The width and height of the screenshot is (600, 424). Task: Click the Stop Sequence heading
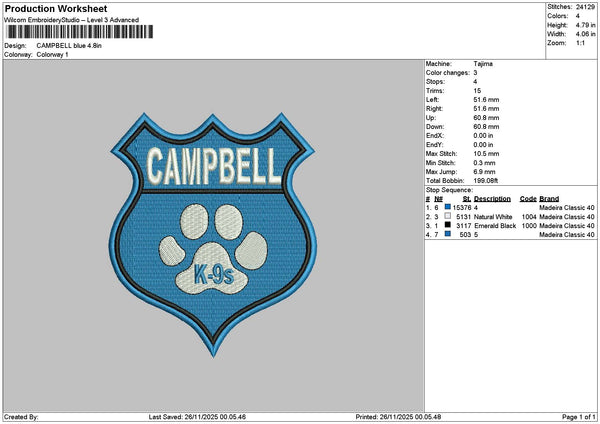pyautogui.click(x=449, y=190)
